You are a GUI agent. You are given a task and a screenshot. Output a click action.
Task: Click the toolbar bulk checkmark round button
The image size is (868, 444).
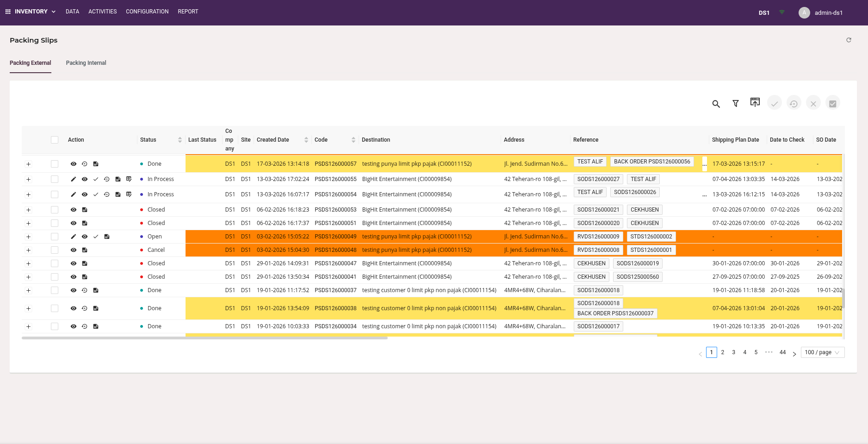pos(775,103)
